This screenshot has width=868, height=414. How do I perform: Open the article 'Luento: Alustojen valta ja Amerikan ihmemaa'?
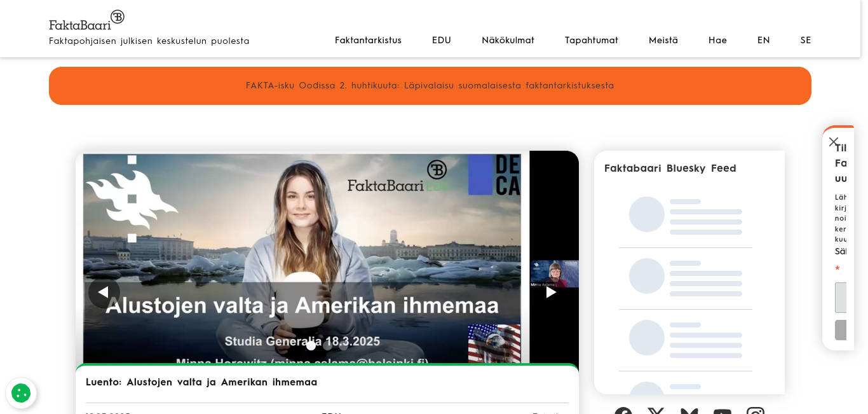[x=201, y=382]
